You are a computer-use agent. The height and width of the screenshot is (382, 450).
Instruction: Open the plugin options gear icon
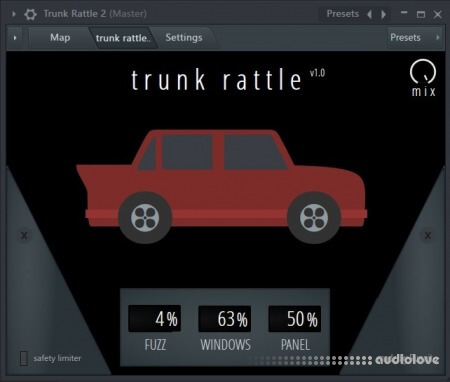pyautogui.click(x=30, y=14)
